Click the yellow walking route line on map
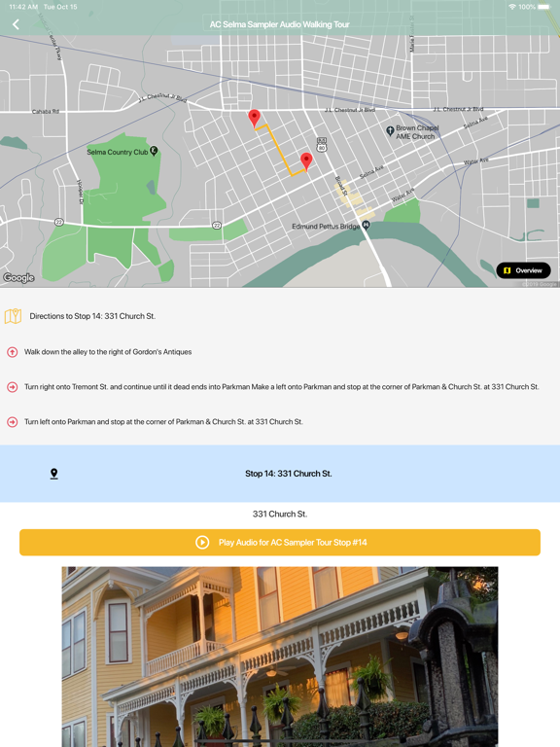Viewport: 560px width, 747px height. click(279, 150)
